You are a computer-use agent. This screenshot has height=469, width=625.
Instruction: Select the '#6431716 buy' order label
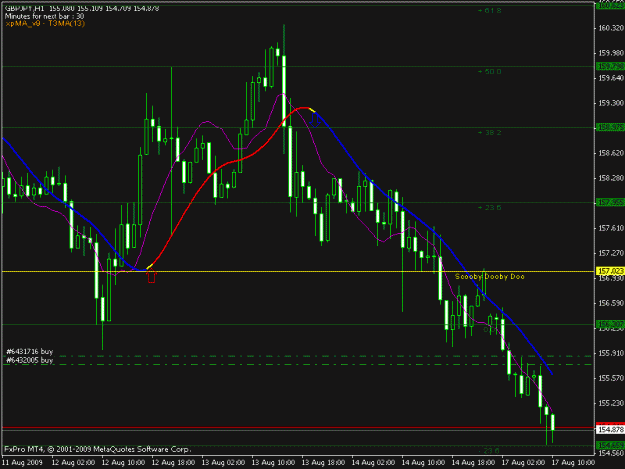[x=29, y=351]
